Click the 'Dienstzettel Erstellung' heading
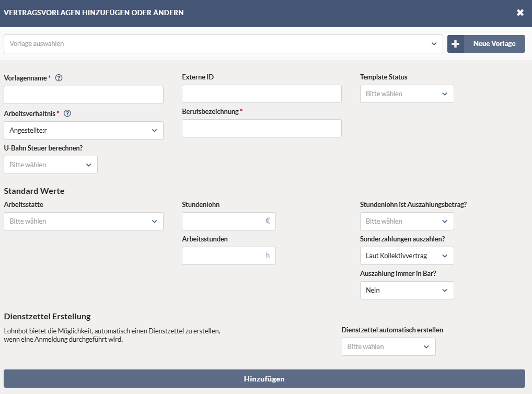Image resolution: width=532 pixels, height=394 pixels. pyautogui.click(x=47, y=317)
